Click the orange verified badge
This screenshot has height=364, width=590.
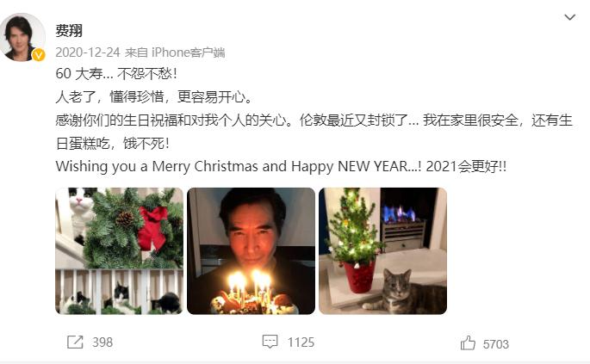click(x=38, y=55)
